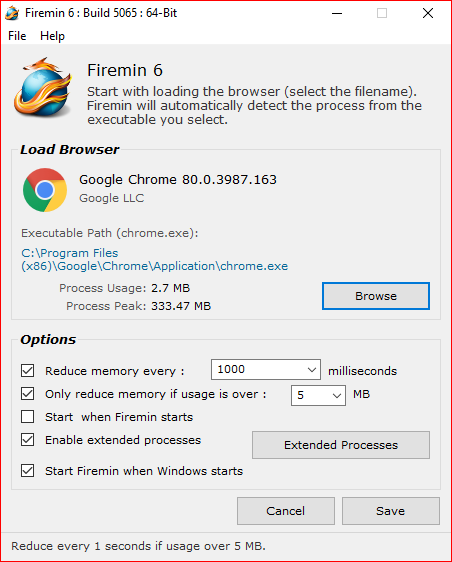Viewport: 452px width, 562px height.
Task: Toggle Start Firemin when Windows starts
Action: click(x=28, y=470)
